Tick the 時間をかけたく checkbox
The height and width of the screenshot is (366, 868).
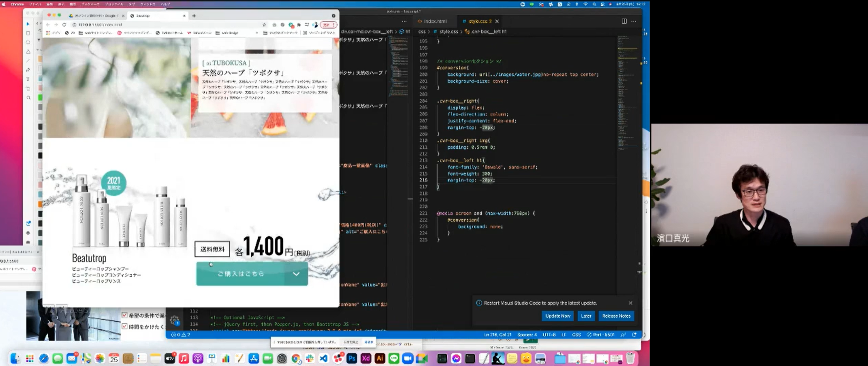pos(124,326)
